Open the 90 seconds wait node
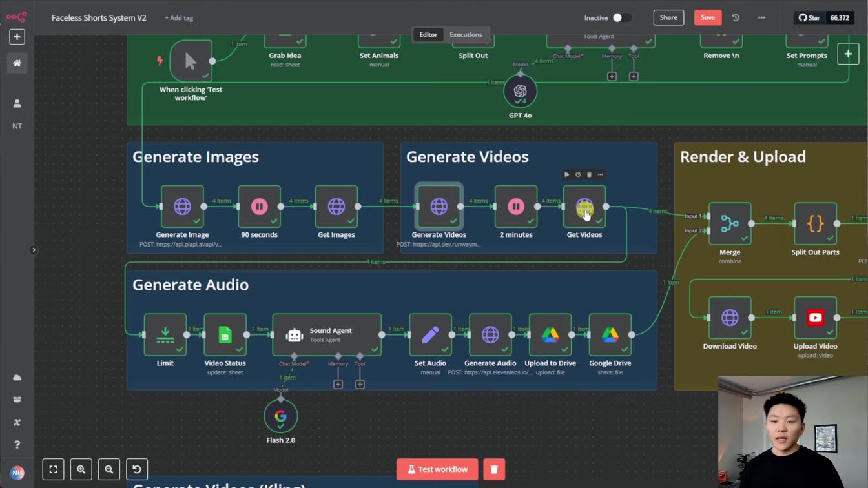This screenshot has height=488, width=868. point(259,207)
